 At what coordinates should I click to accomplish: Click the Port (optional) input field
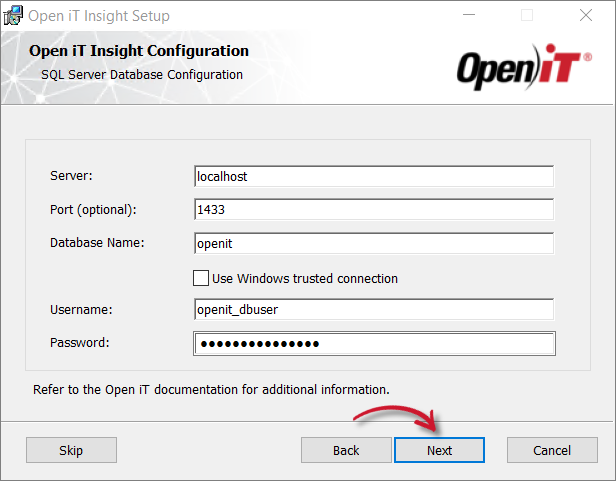coord(374,209)
